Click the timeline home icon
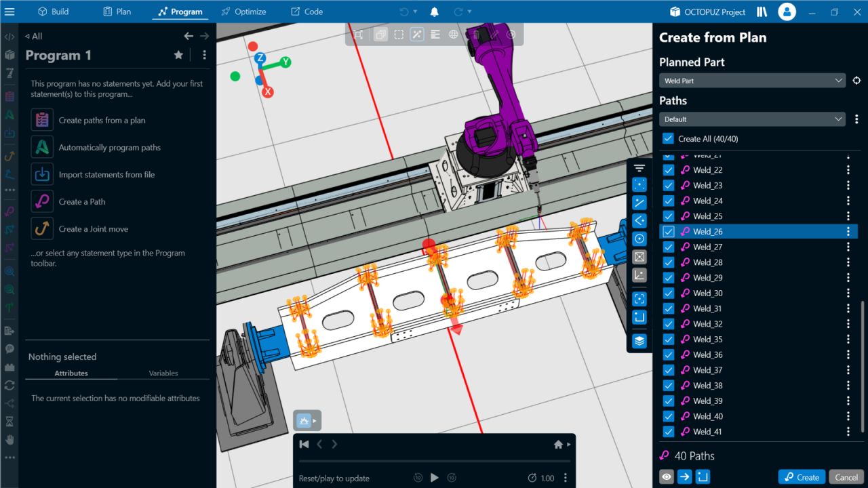 click(x=558, y=445)
